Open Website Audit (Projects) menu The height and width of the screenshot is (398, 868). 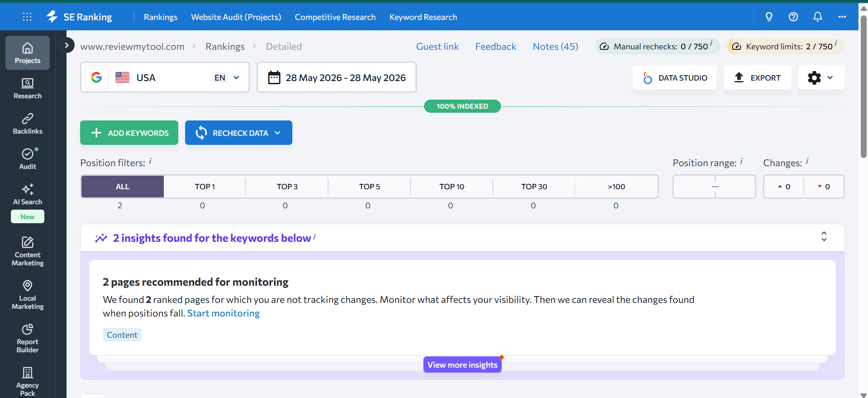click(236, 17)
